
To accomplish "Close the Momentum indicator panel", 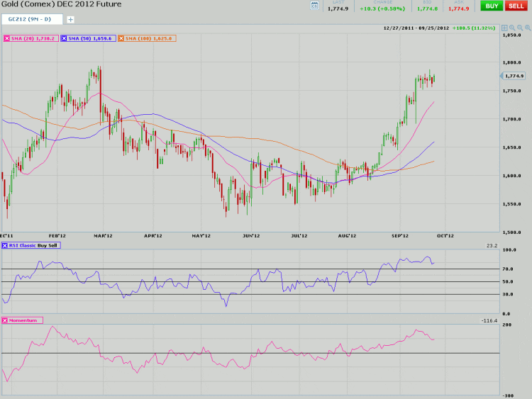I will click(6, 321).
